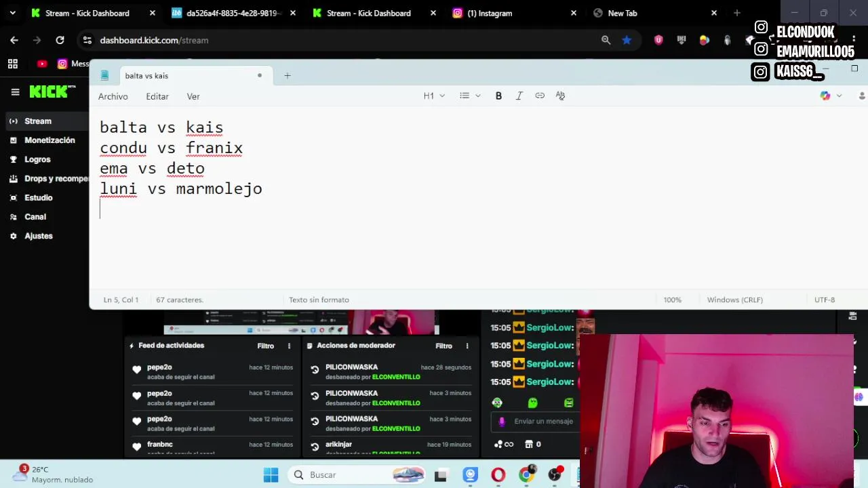Open the Editar menu
The width and height of the screenshot is (868, 488).
pyautogui.click(x=157, y=96)
